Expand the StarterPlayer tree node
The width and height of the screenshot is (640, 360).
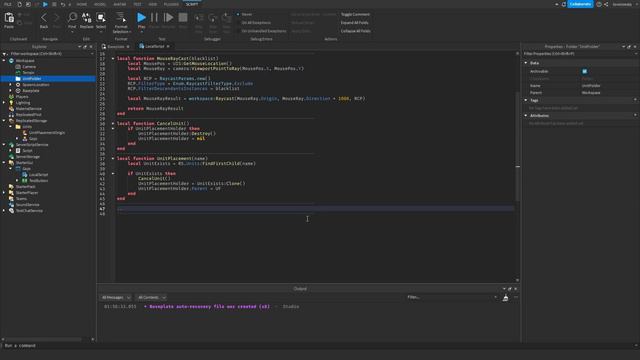pos(4,193)
